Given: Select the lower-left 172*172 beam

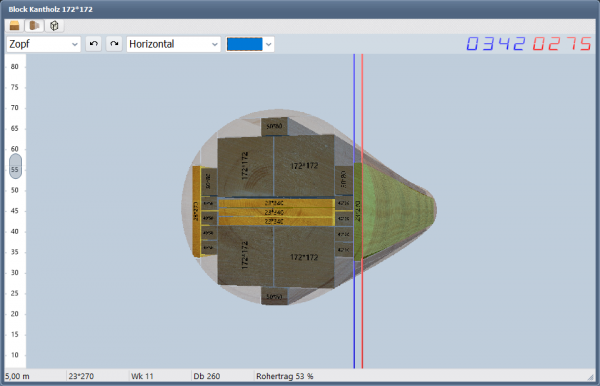Looking at the screenshot, I should click(x=245, y=255).
